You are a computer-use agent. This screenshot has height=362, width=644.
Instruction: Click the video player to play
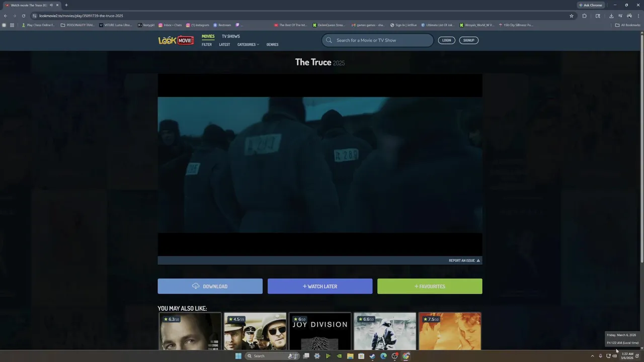(320, 165)
